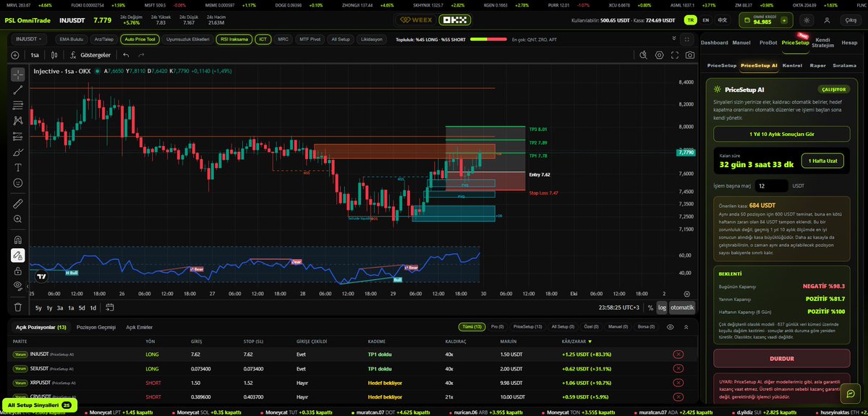Open the Kendi Stratejim tab

pyautogui.click(x=823, y=43)
